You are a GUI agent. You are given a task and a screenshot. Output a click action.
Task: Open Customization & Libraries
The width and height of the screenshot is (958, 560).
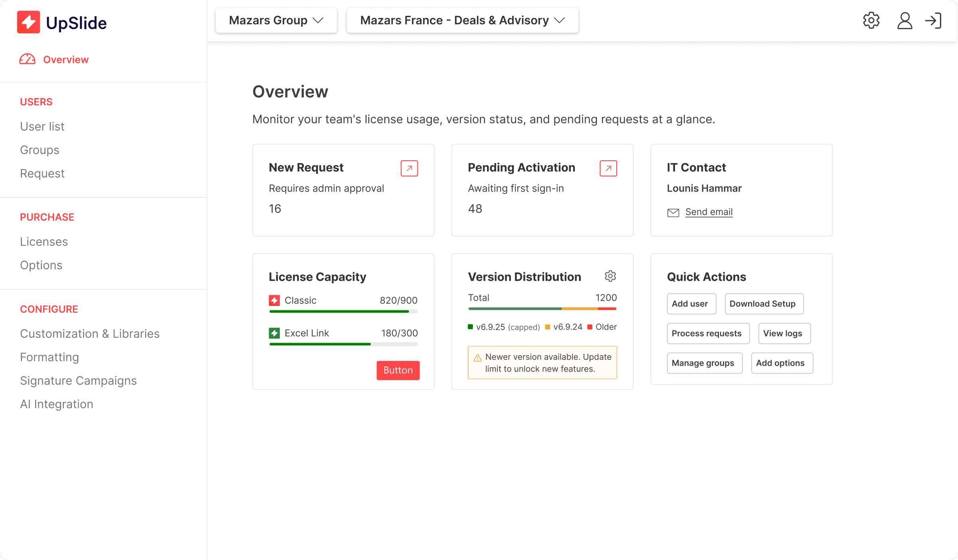click(x=90, y=333)
